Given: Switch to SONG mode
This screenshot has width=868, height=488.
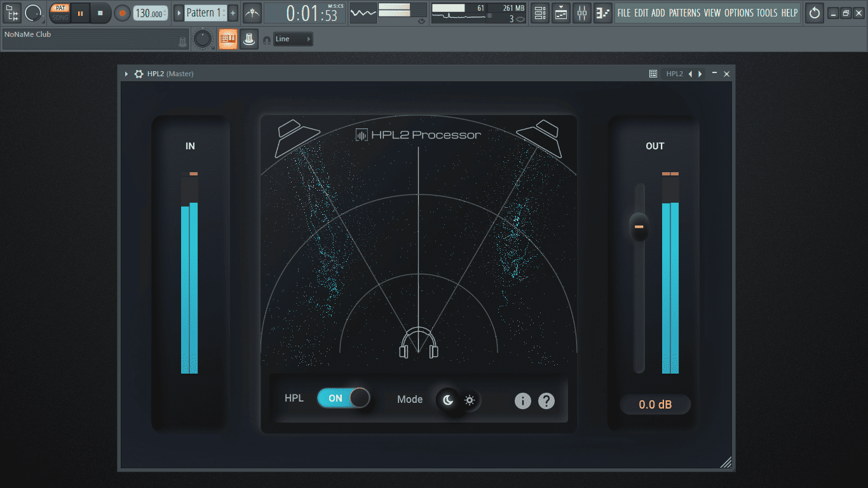Looking at the screenshot, I should click(60, 17).
